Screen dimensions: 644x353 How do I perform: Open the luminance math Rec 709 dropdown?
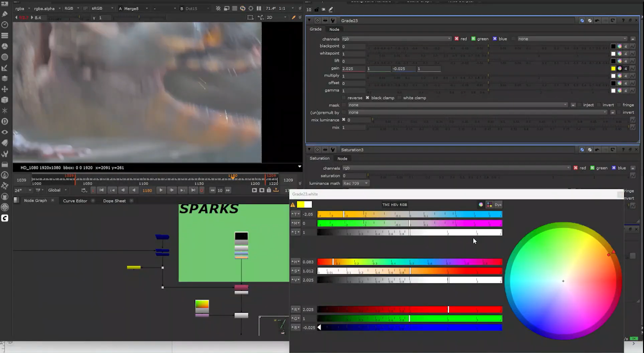tap(355, 183)
